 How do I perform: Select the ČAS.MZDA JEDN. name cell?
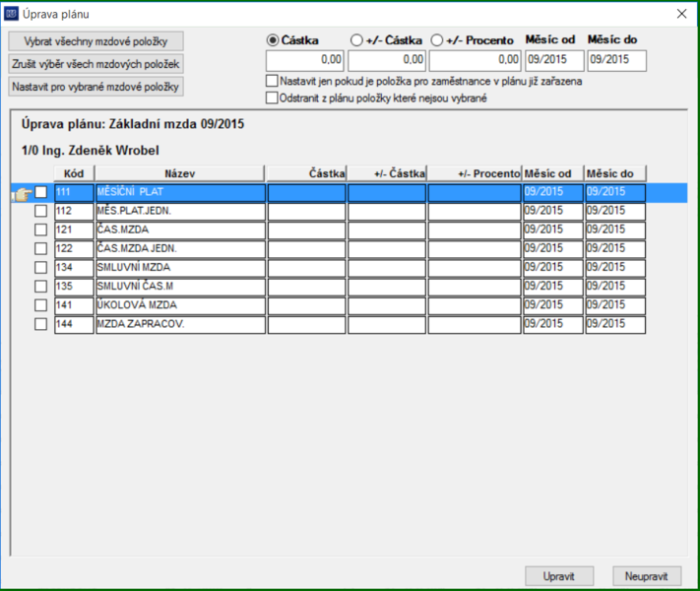tap(180, 249)
